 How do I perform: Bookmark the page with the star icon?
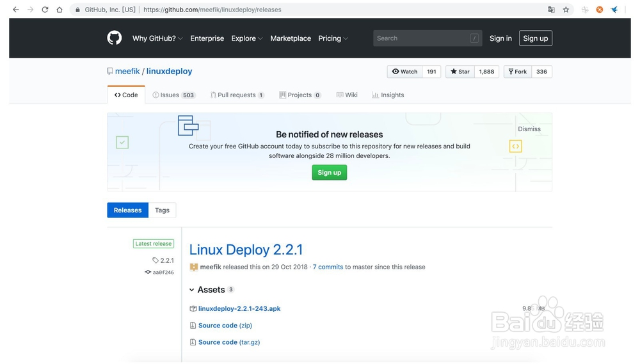[x=566, y=10]
